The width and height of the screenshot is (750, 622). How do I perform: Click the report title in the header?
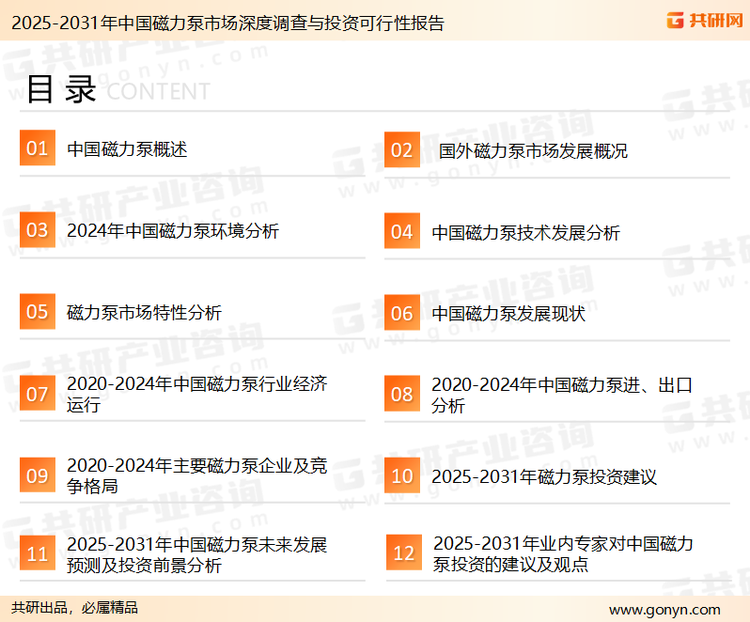coord(224,22)
